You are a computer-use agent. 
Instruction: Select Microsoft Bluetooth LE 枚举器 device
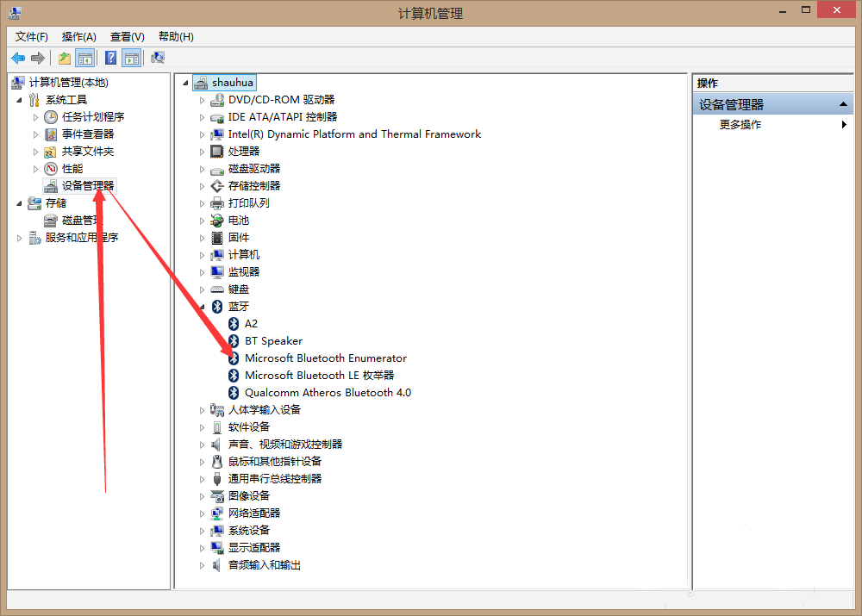320,376
